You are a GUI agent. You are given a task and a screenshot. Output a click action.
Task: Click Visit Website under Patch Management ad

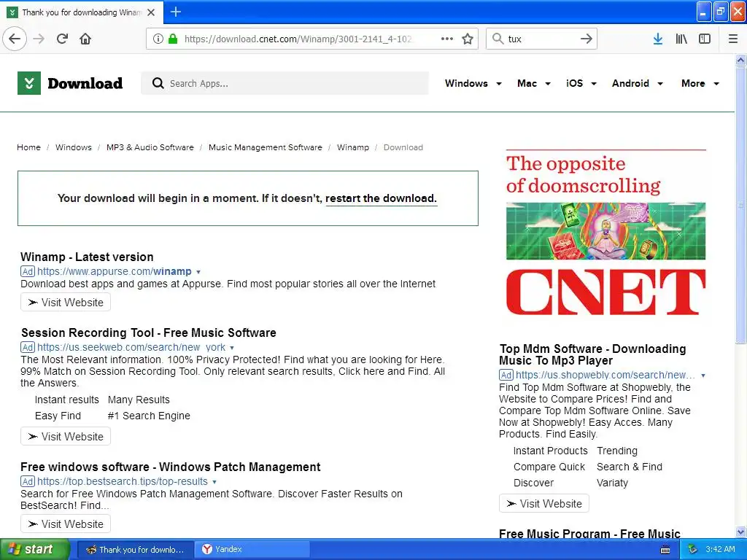click(66, 524)
